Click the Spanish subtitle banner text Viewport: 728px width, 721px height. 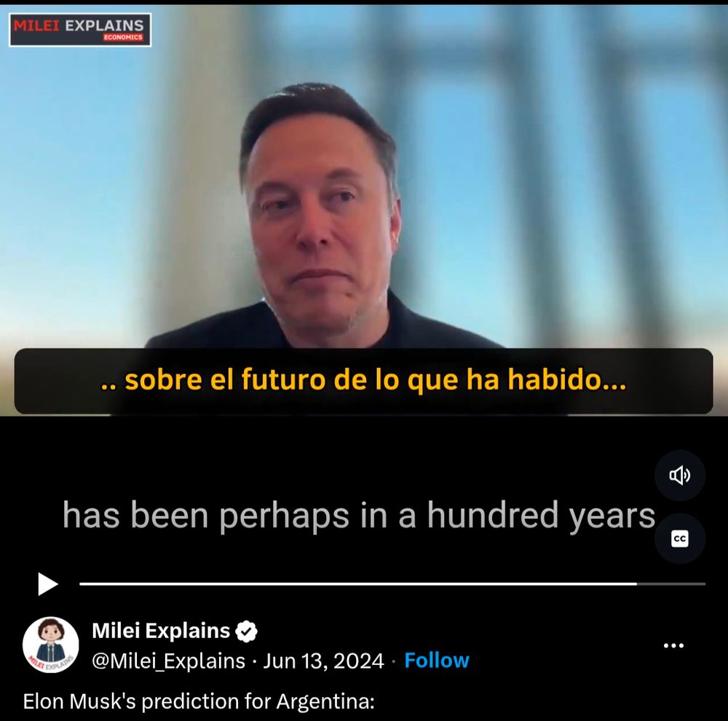tap(363, 380)
